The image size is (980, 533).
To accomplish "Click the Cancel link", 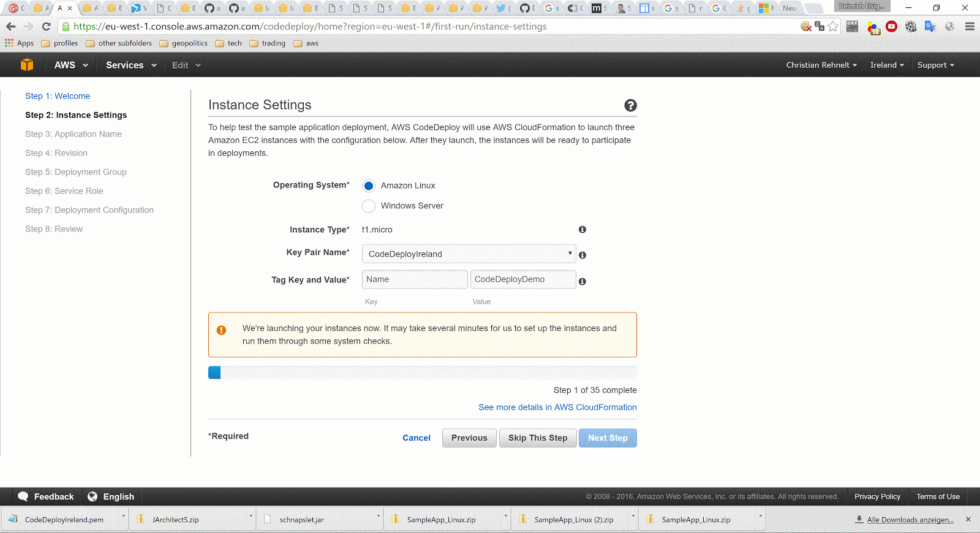I will pos(417,438).
